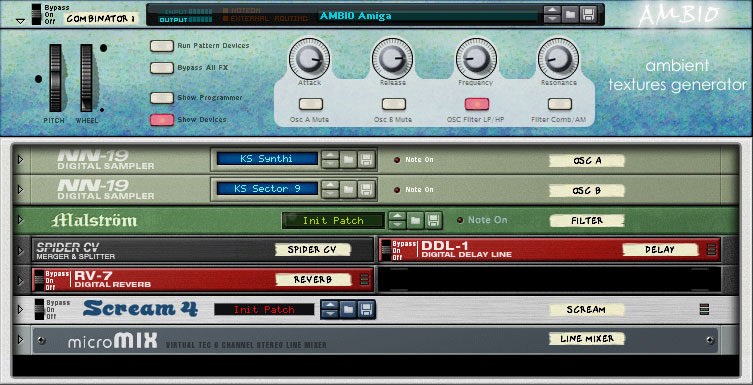Toggle Run Pattern Devices button
Viewport: 753px width, 385px height.
[162, 46]
